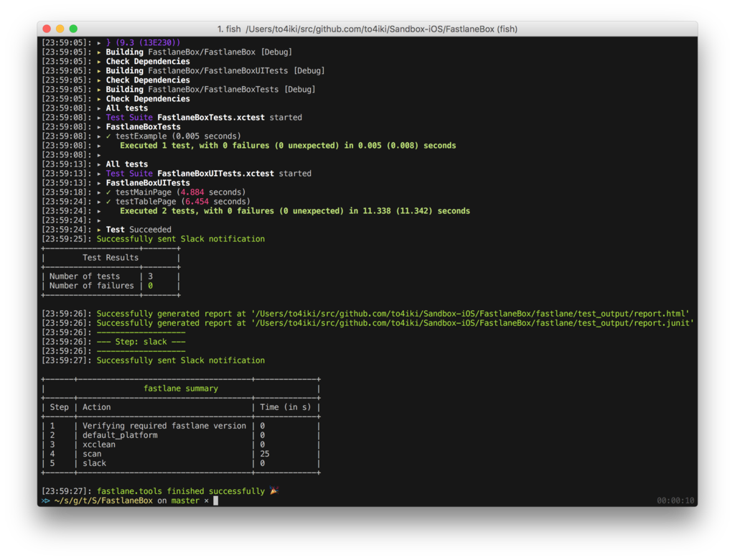This screenshot has width=735, height=560.
Task: Click the 'fastlane summary' table heading
Action: click(x=180, y=388)
